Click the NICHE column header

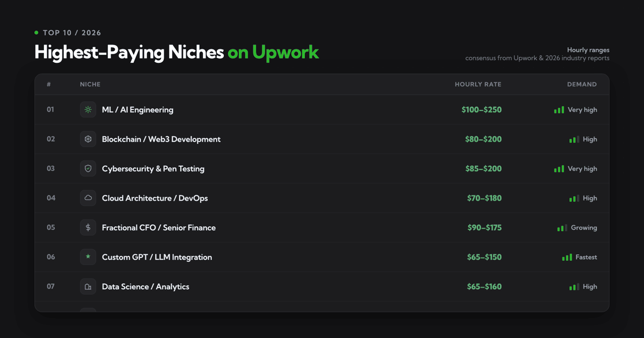[90, 84]
